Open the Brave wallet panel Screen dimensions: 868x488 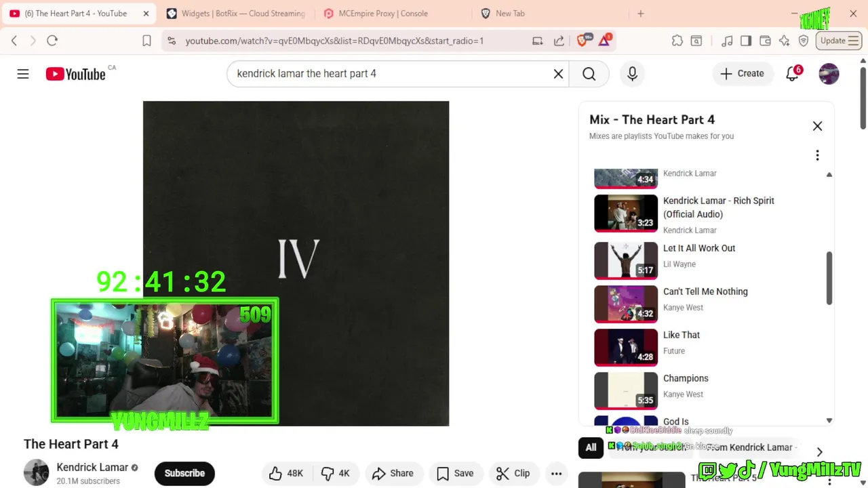[x=765, y=41]
